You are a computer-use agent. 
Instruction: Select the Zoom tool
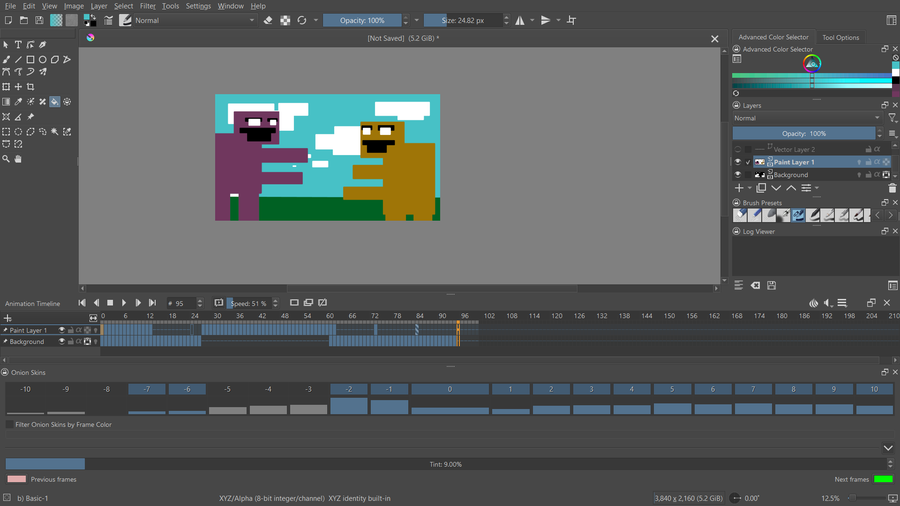pyautogui.click(x=6, y=159)
